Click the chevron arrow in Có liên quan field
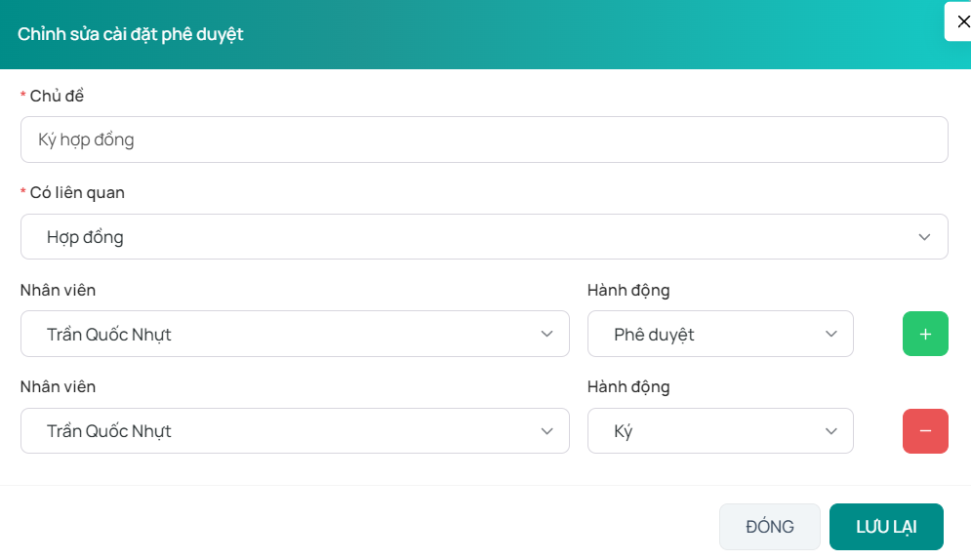971x560 pixels. coord(924,237)
